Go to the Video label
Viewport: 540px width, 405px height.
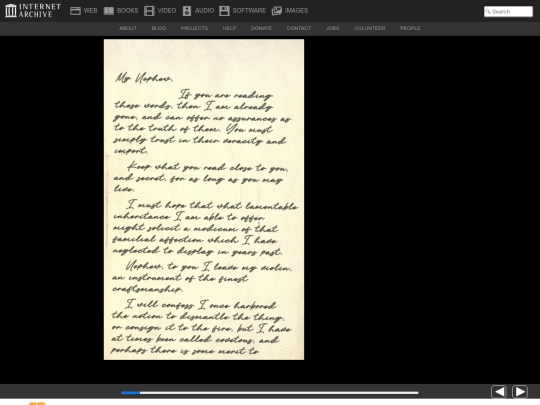click(167, 11)
